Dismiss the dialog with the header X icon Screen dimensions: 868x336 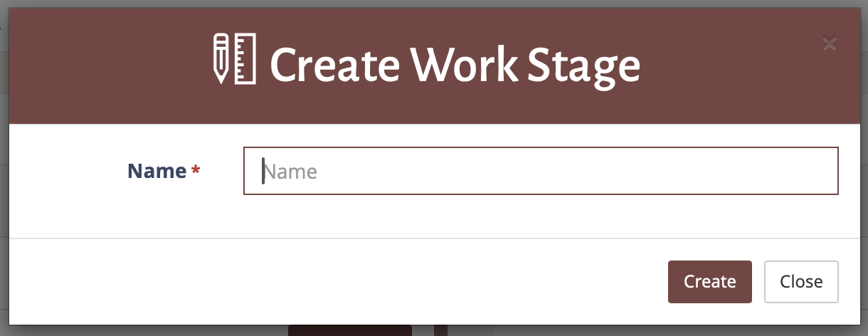tap(829, 43)
